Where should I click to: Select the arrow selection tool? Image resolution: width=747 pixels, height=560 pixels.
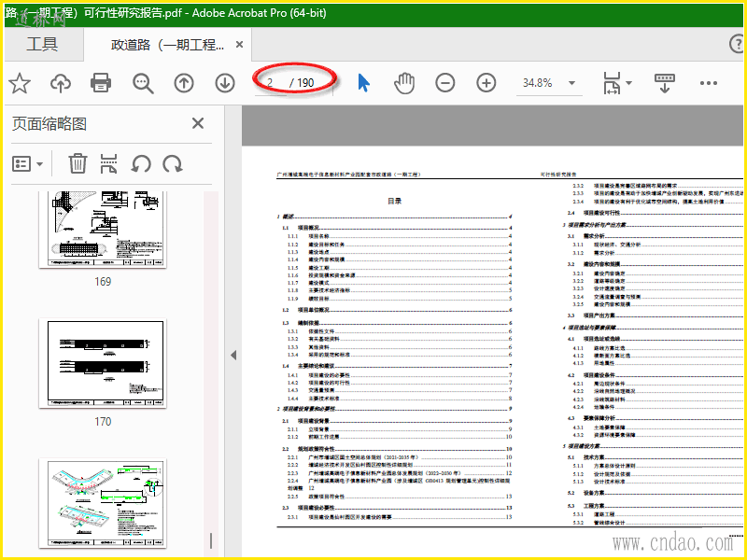click(363, 83)
